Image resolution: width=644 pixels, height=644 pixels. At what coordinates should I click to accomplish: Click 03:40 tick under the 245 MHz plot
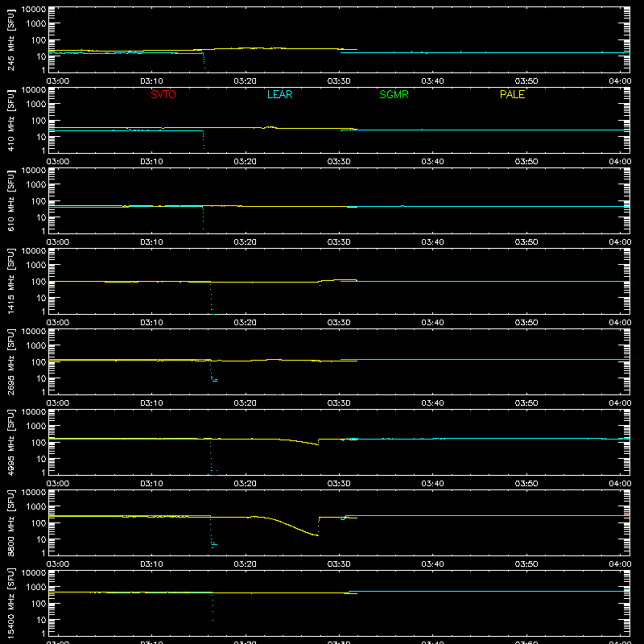432,81
